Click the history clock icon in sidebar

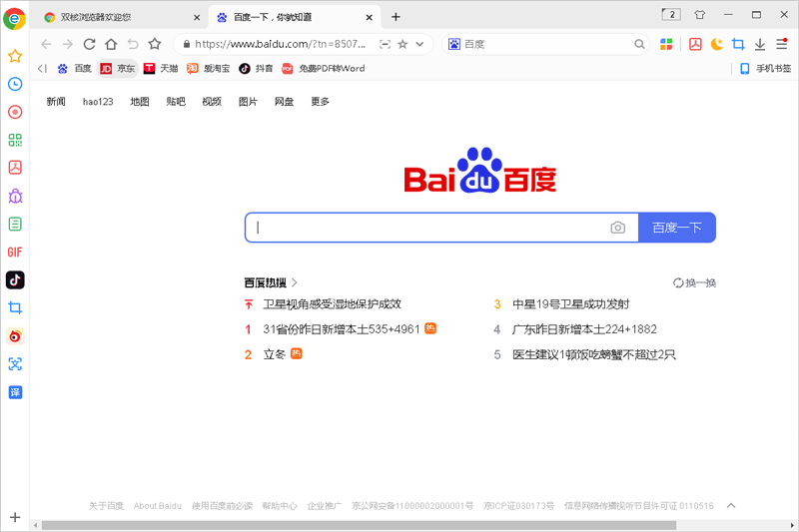[15, 84]
